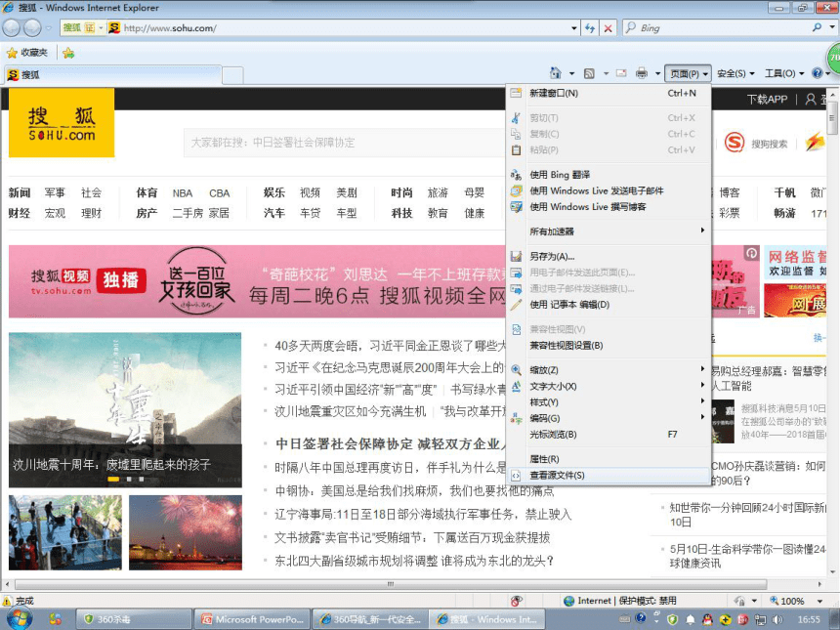Image resolution: width=840 pixels, height=630 pixels.
Task: Select 使用 记事本 编辑(D)
Action: click(x=609, y=305)
